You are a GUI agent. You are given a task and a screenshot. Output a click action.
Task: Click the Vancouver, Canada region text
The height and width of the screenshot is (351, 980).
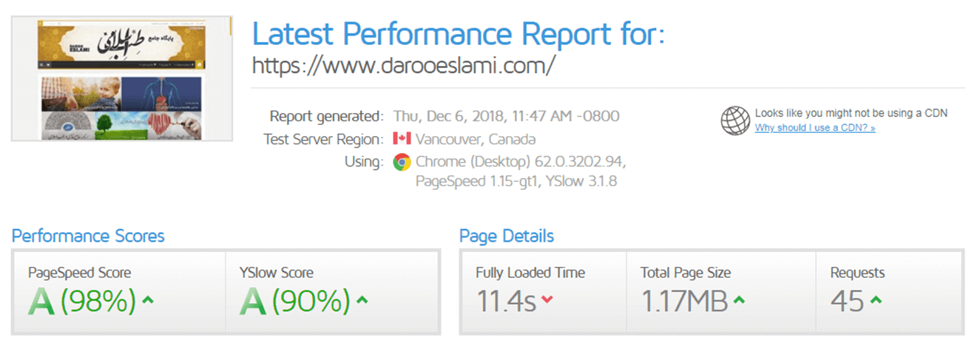(x=476, y=139)
